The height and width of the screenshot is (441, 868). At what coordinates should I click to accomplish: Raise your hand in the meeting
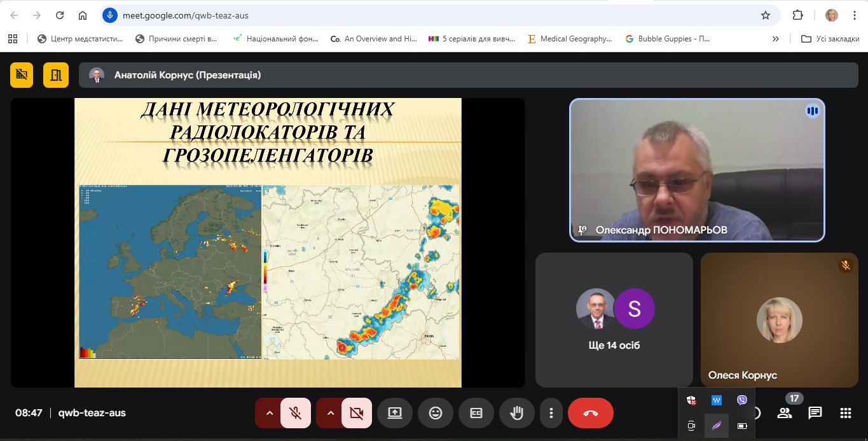pyautogui.click(x=517, y=413)
